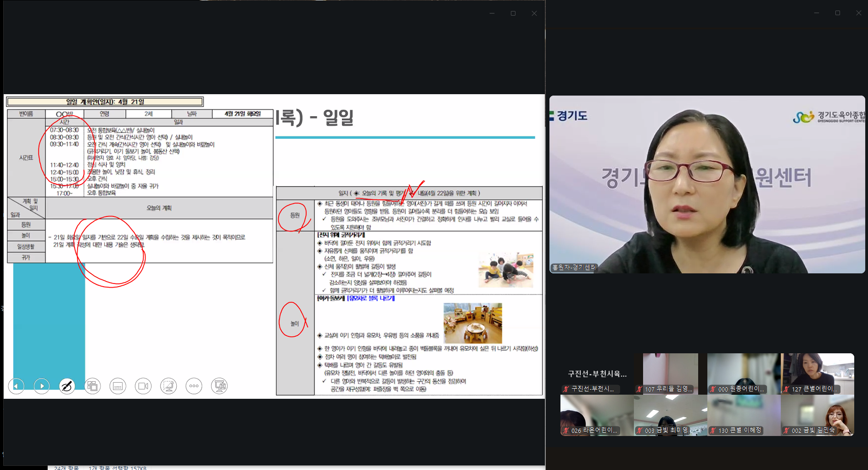
Task: Click the end slideshow icon
Action: [x=219, y=386]
